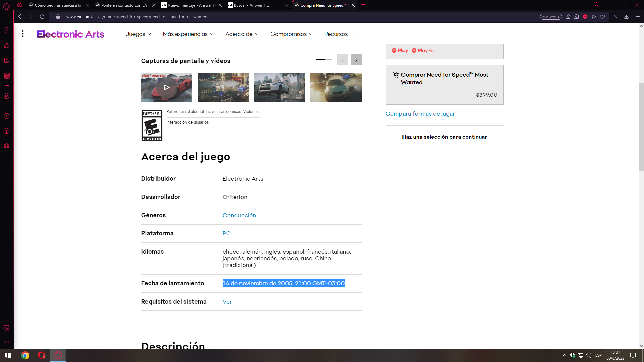
Task: Open the easy setup menu icon
Action: coord(638,17)
